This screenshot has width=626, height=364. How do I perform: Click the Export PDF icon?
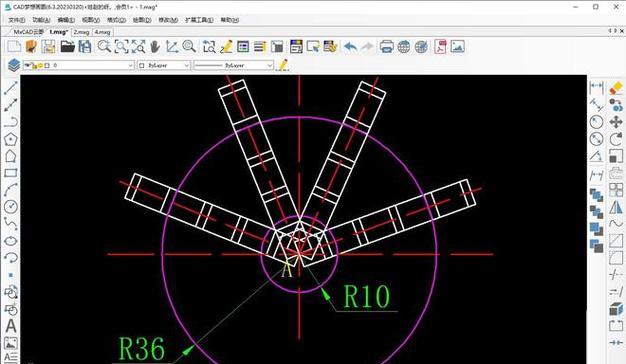(440, 47)
